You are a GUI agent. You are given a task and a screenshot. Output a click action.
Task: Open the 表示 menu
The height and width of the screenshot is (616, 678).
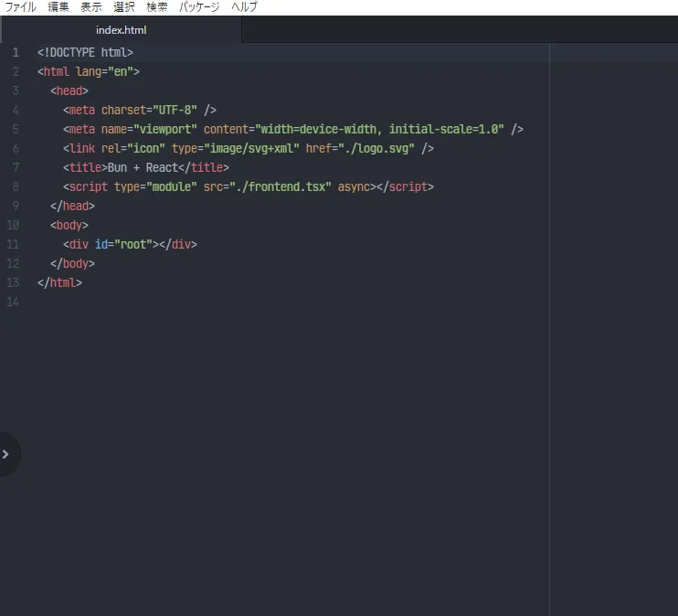(91, 7)
